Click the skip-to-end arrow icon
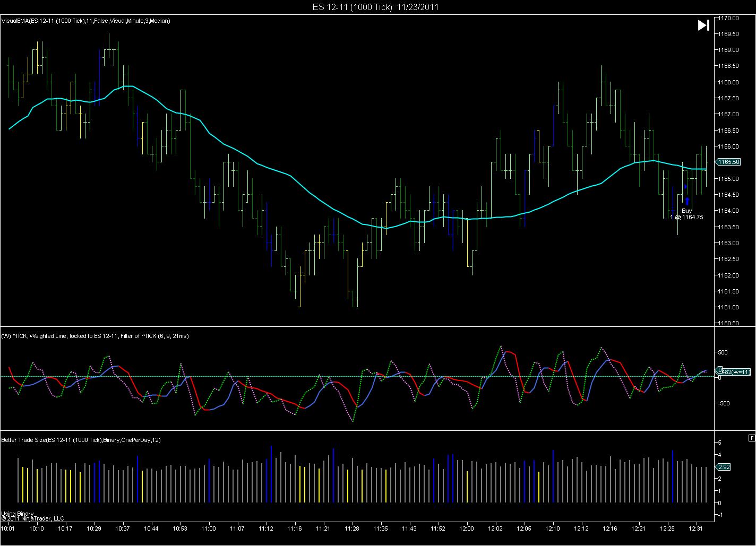Screen dimensions: 756x546 [703, 25]
